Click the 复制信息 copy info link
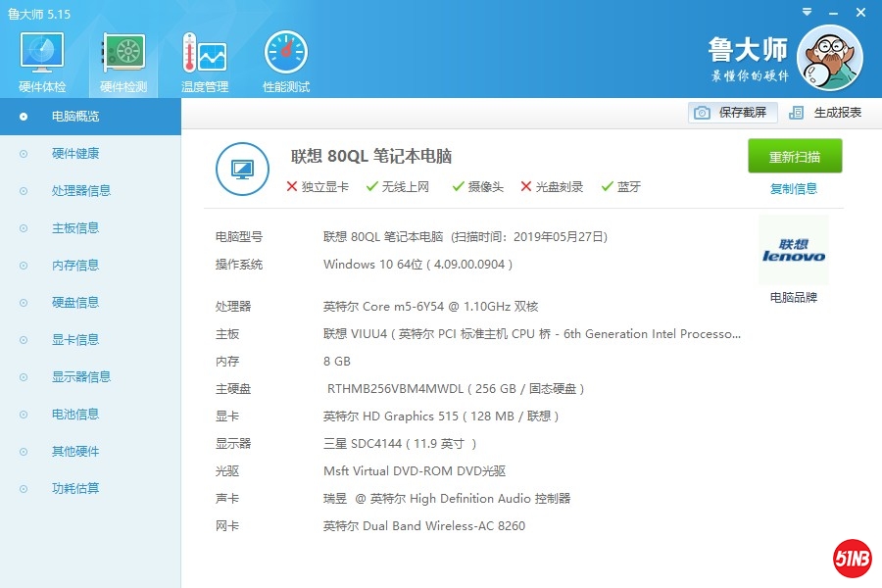The height and width of the screenshot is (588, 882). coord(794,189)
